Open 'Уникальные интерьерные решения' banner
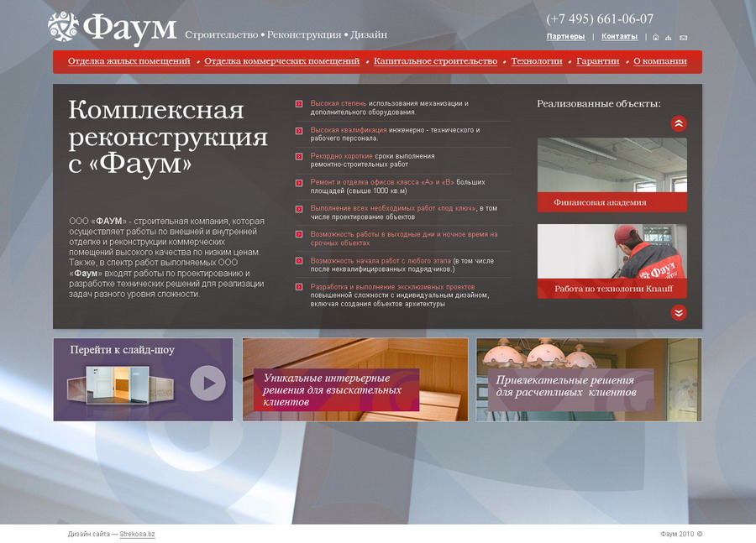The width and height of the screenshot is (756, 543). [x=355, y=379]
